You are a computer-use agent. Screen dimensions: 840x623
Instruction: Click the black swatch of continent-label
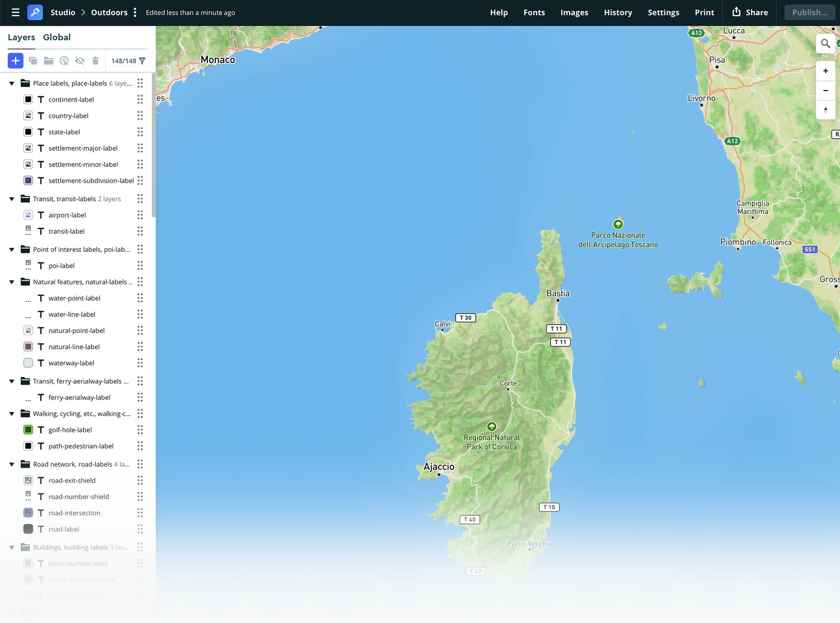coord(28,99)
